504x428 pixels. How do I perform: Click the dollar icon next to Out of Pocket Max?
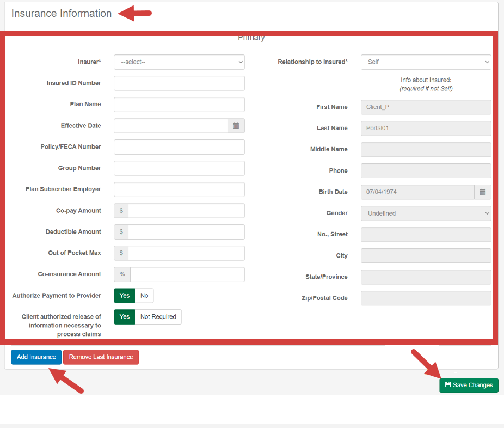pos(120,253)
